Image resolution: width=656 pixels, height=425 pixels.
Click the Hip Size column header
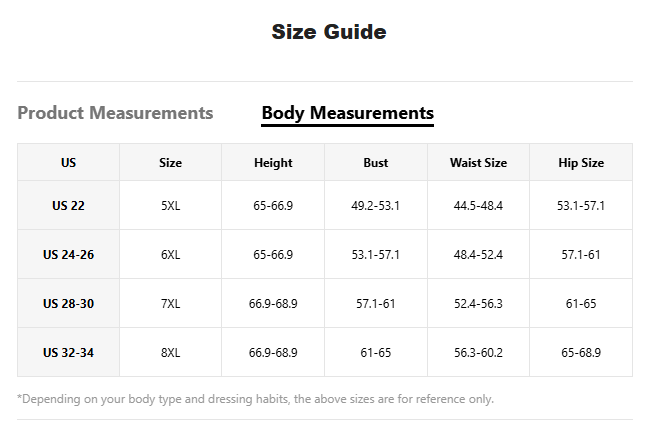580,163
